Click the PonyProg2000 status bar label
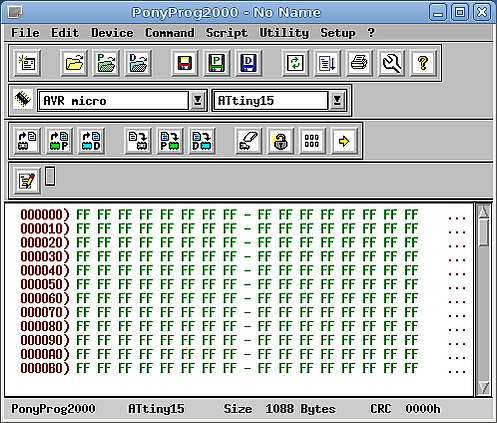The width and height of the screenshot is (497, 423). [53, 409]
